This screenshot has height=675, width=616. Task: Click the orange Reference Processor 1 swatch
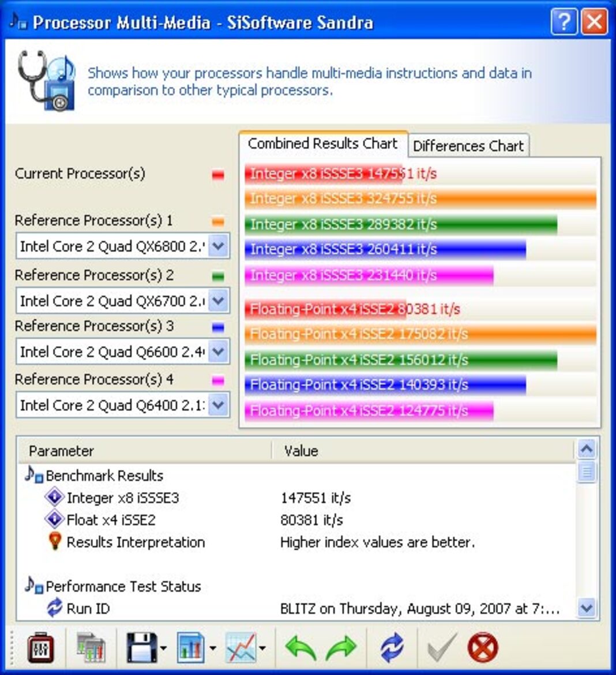coord(218,222)
